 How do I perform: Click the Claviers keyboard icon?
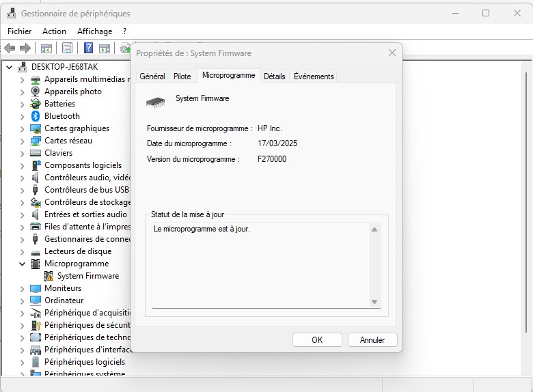point(36,153)
